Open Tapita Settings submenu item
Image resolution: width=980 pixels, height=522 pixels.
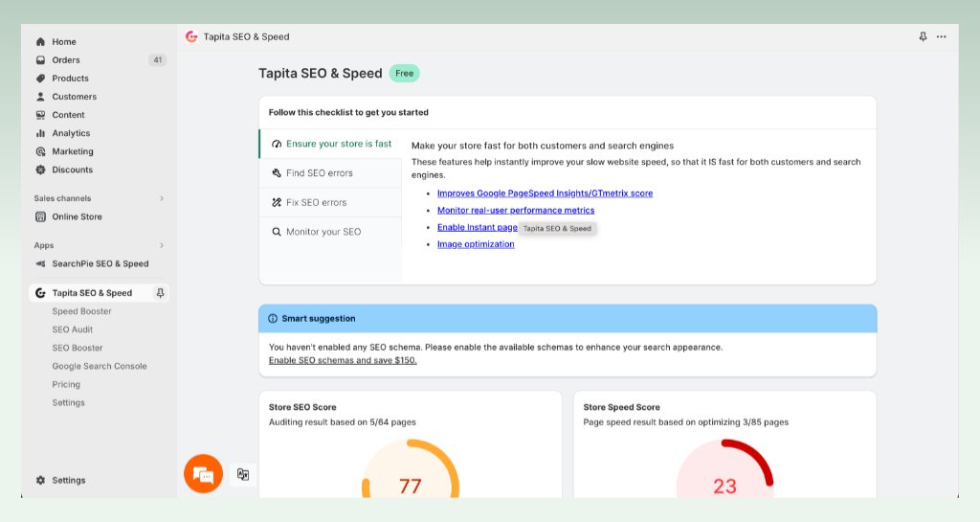pyautogui.click(x=68, y=402)
